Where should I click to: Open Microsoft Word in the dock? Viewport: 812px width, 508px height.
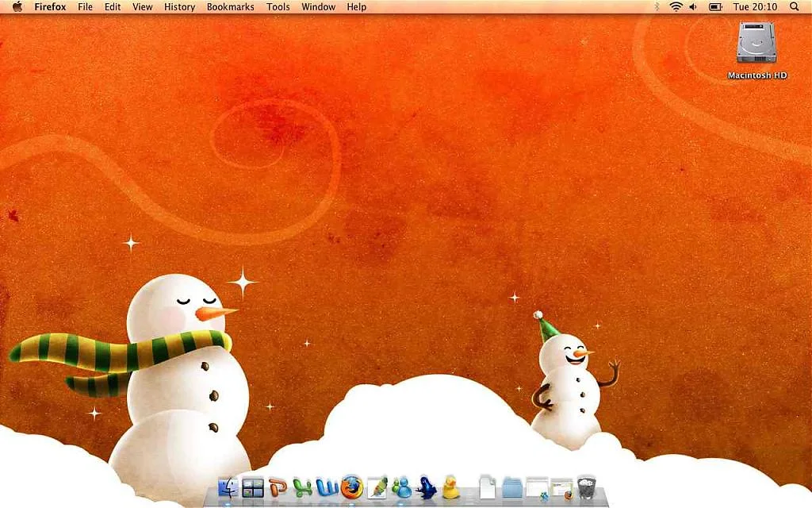coord(327,487)
